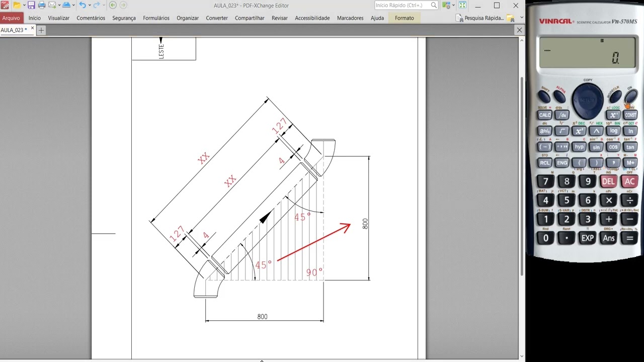Click the calculator MODE CLR key
The height and width of the screenshot is (362, 644).
[x=615, y=96]
